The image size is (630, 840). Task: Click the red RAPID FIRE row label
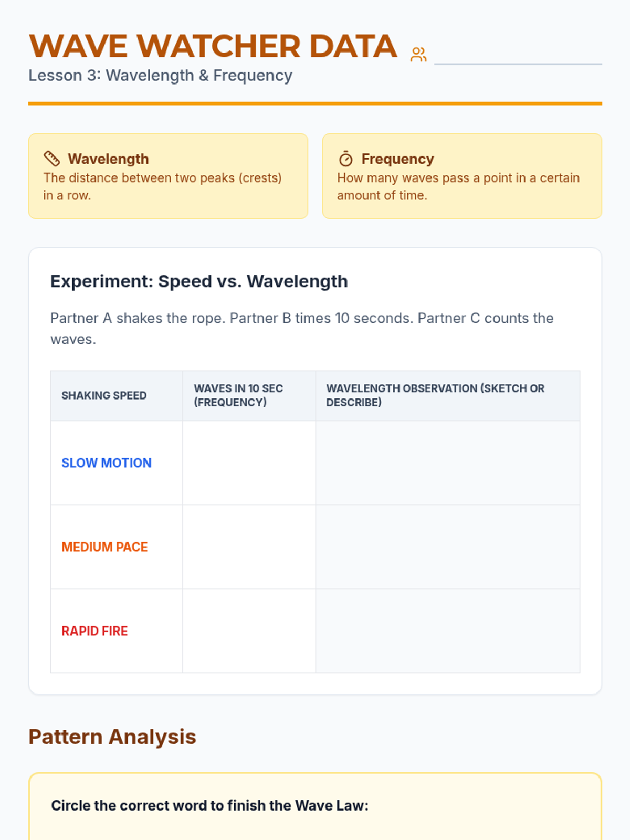tap(94, 631)
